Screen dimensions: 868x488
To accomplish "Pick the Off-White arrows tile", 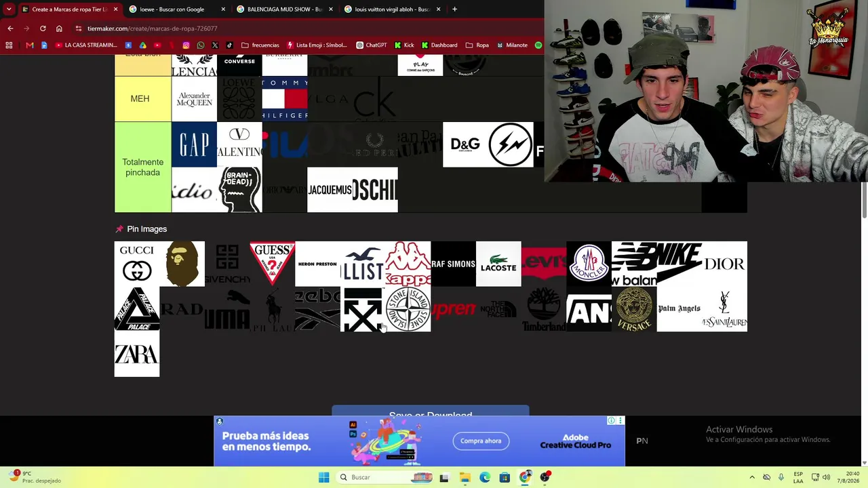I will [x=363, y=309].
